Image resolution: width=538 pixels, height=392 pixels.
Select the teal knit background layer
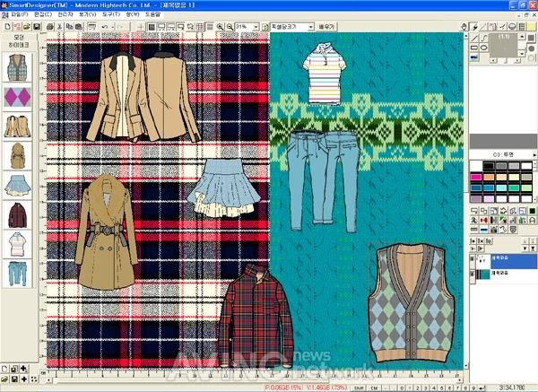click(x=503, y=274)
